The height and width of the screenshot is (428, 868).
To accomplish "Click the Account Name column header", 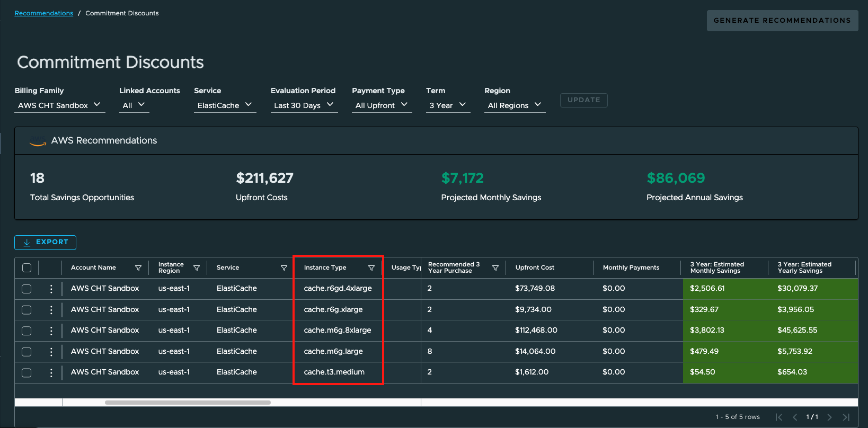I will pyautogui.click(x=93, y=267).
